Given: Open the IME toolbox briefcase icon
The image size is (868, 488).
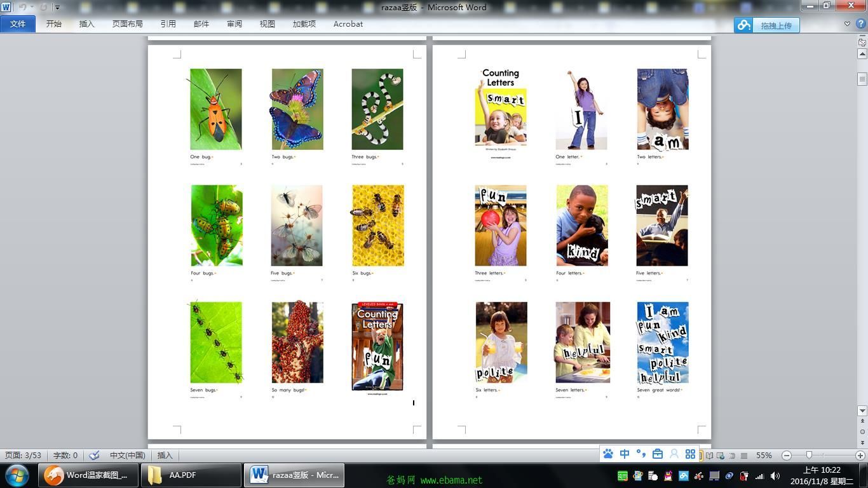Looking at the screenshot, I should (658, 454).
